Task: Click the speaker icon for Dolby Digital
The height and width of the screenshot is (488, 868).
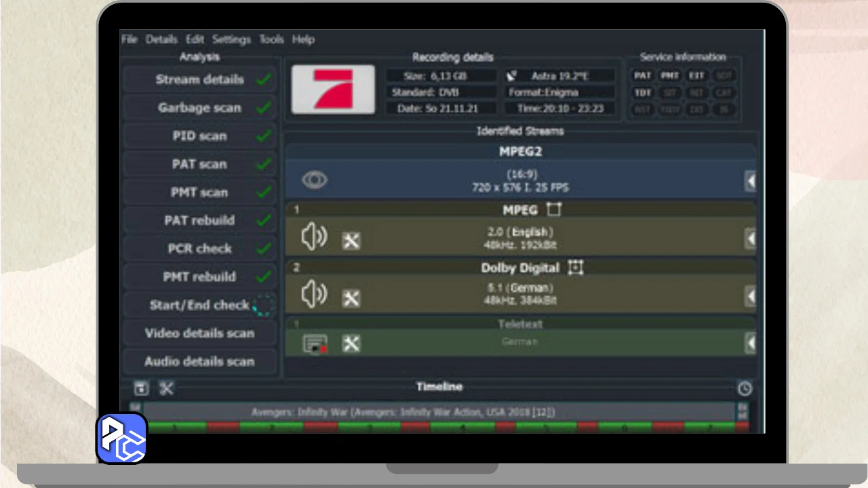Action: click(x=314, y=295)
